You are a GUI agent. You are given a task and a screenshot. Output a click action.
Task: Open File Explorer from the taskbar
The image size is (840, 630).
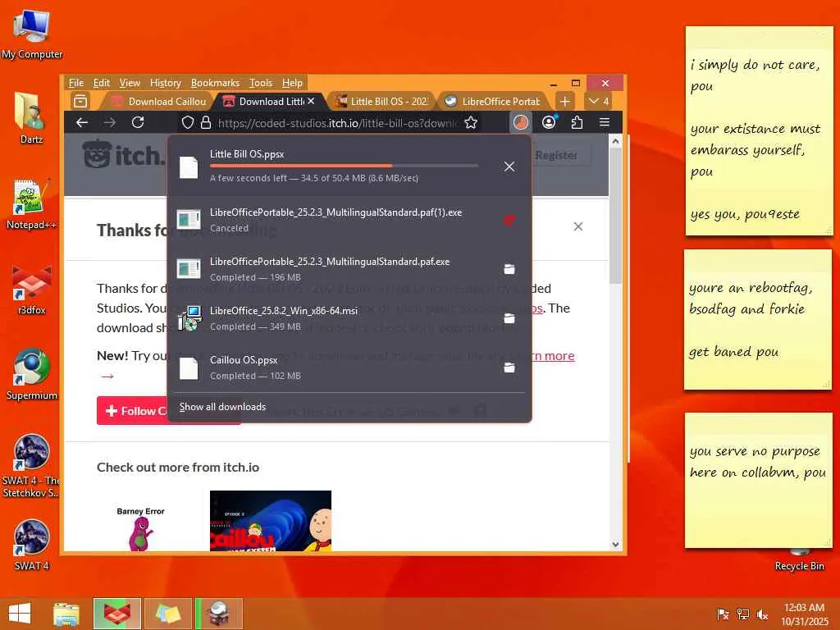tap(66, 614)
